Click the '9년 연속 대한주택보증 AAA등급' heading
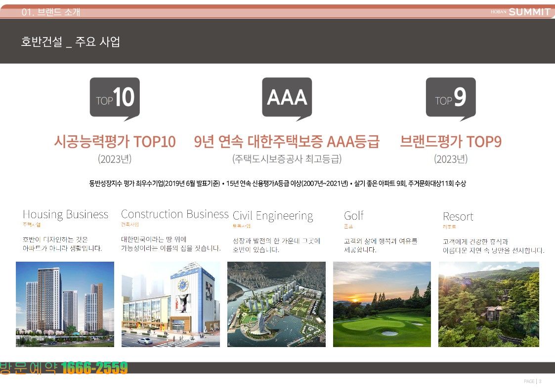 (x=287, y=141)
